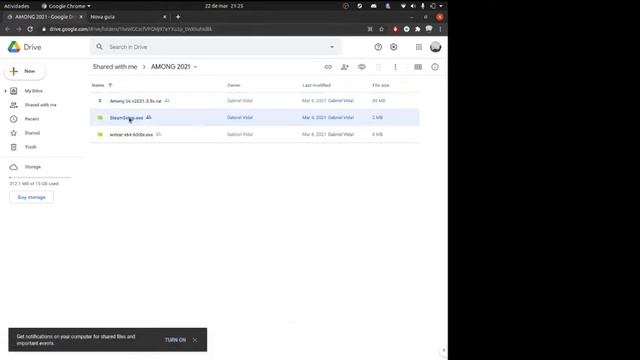Go to Shared with me breadcrumb
Image resolution: width=640 pixels, height=360 pixels.
click(115, 67)
